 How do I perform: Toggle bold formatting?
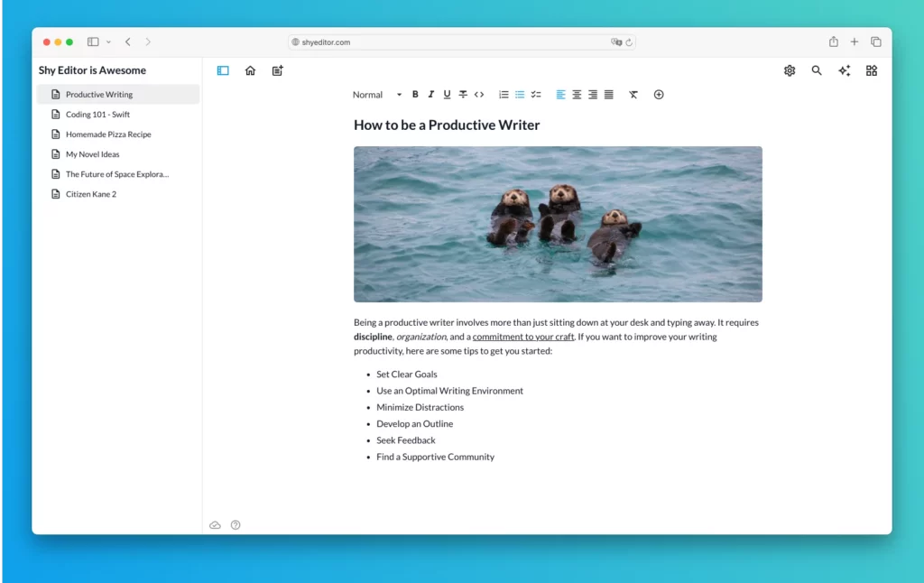(415, 95)
